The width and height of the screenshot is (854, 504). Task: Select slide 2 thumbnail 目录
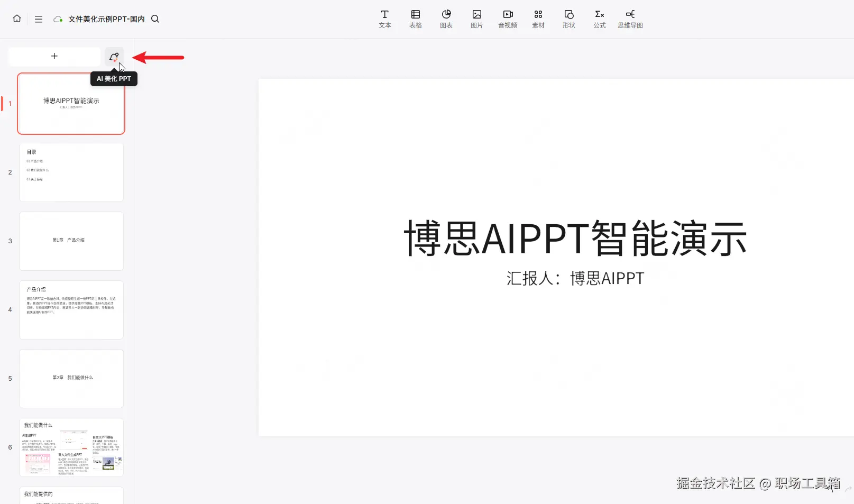[x=71, y=172]
